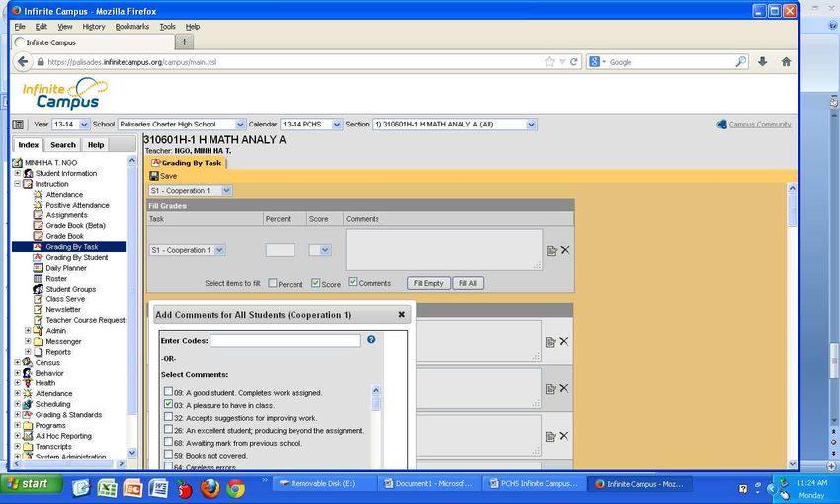Expand the Census tree node
Screen dimensions: 840x504
tap(17, 363)
